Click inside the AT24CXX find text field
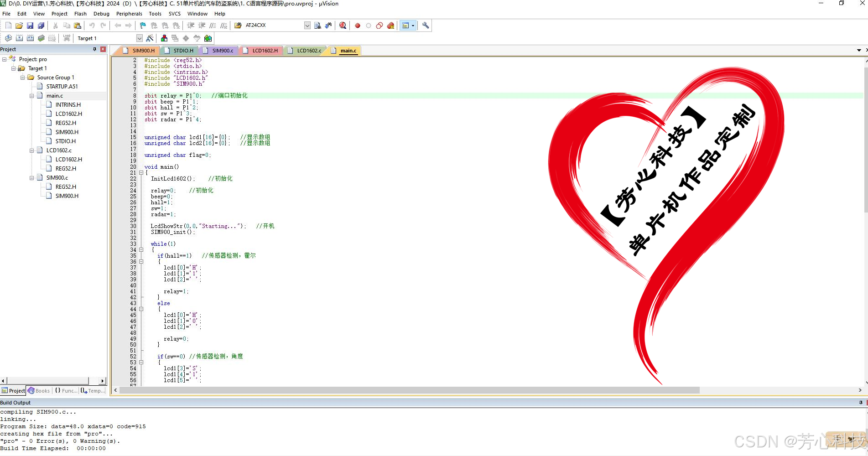The width and height of the screenshot is (868, 456). pos(273,26)
